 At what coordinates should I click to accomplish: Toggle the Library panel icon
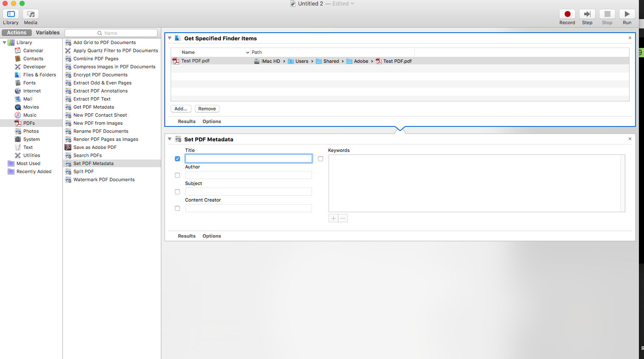pyautogui.click(x=11, y=14)
